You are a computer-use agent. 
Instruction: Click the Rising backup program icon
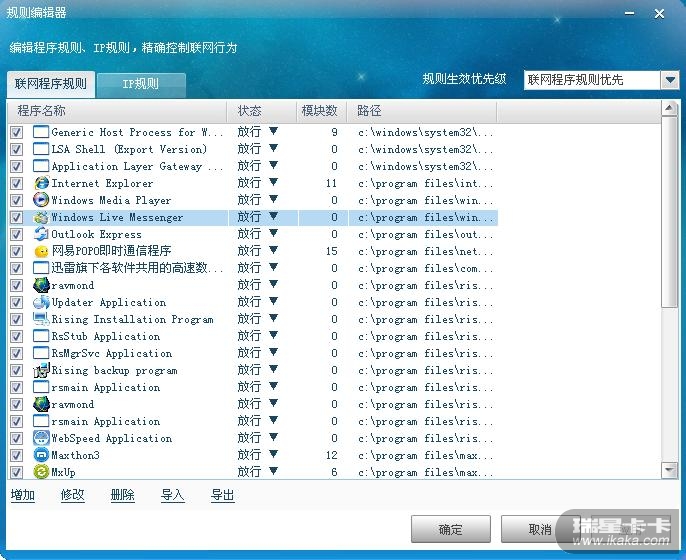point(41,371)
